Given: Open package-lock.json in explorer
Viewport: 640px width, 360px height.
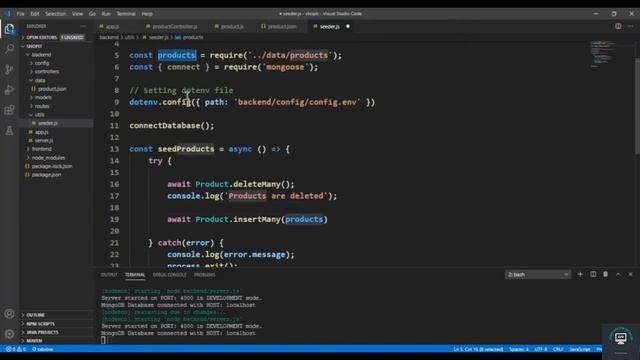Looking at the screenshot, I should [x=52, y=166].
